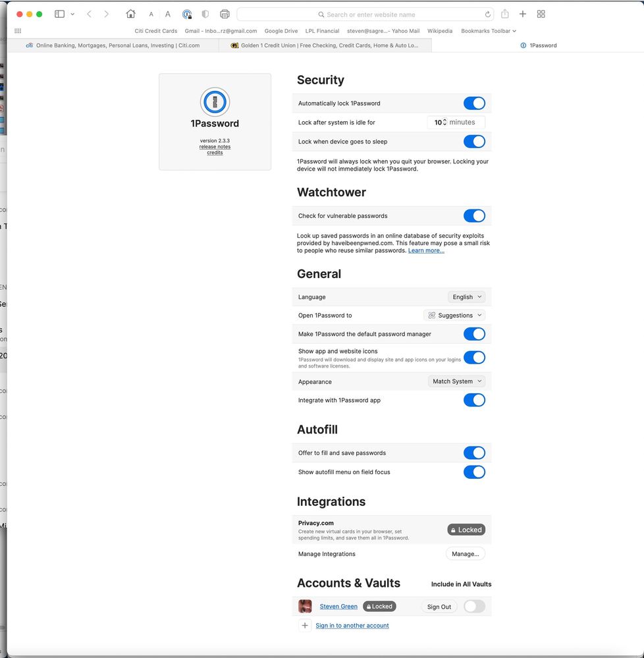Open the Home page icon
Image resolution: width=644 pixels, height=658 pixels.
click(x=130, y=14)
